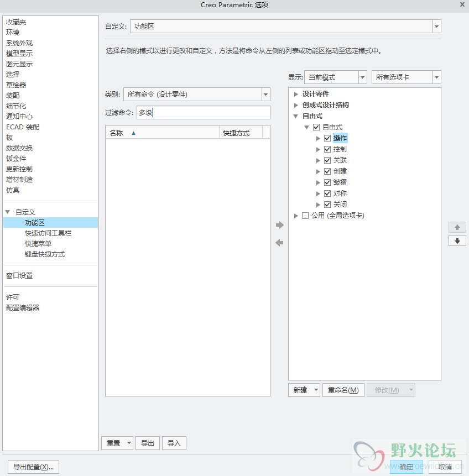Click the right arrow add-command icon
This screenshot has height=476, width=469.
pos(279,225)
